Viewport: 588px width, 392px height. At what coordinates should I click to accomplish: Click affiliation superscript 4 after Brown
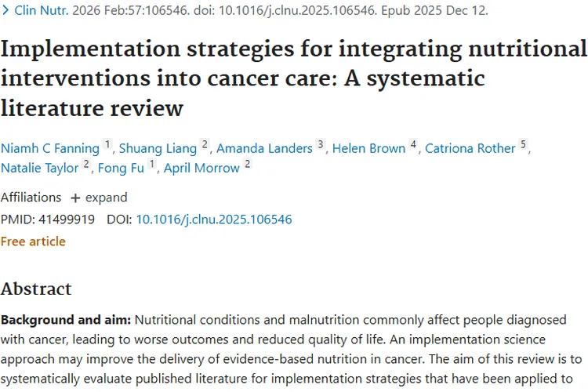(x=413, y=145)
